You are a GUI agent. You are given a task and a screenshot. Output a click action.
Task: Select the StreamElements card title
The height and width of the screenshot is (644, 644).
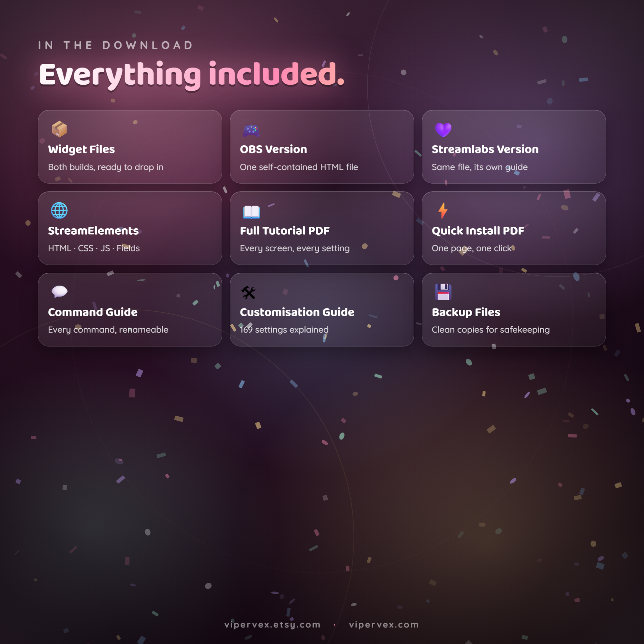click(x=93, y=231)
